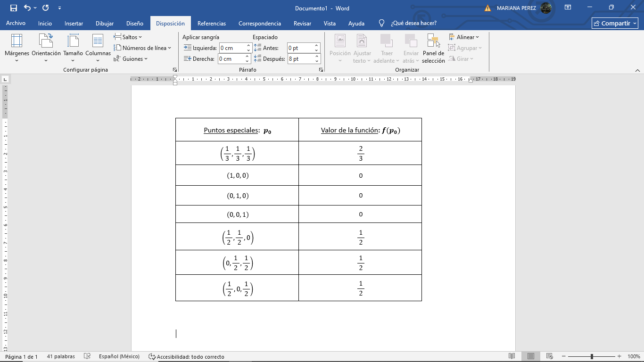Image resolution: width=644 pixels, height=362 pixels.
Task: Open the Referencias ribbon tab
Action: tap(211, 24)
